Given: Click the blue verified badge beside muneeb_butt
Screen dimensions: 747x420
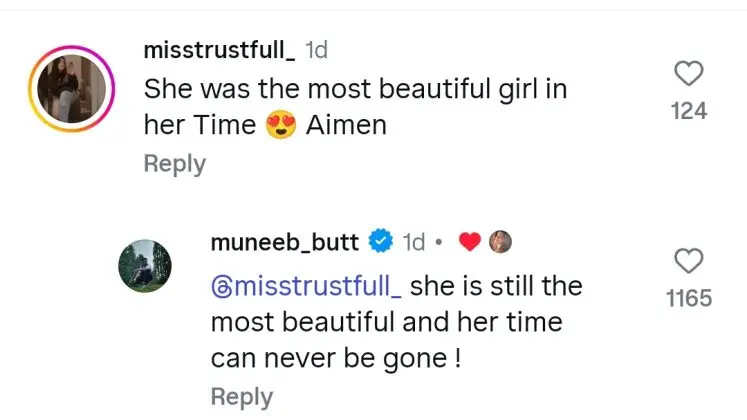Looking at the screenshot, I should tap(381, 241).
